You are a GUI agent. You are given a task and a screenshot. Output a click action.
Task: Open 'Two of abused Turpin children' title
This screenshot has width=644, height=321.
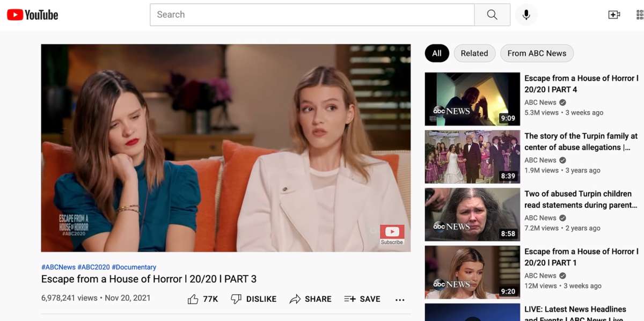[x=581, y=200]
